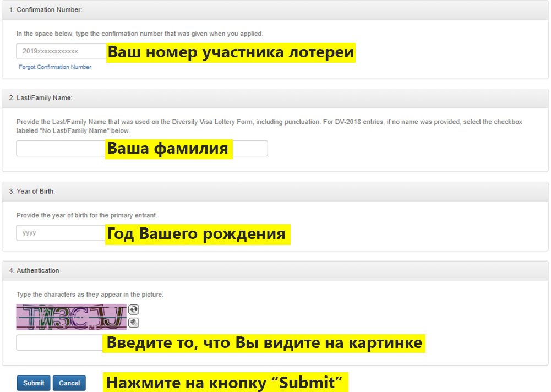Viewport: 551px width, 392px height.
Task: Click the captcha characters input box
Action: coord(60,342)
